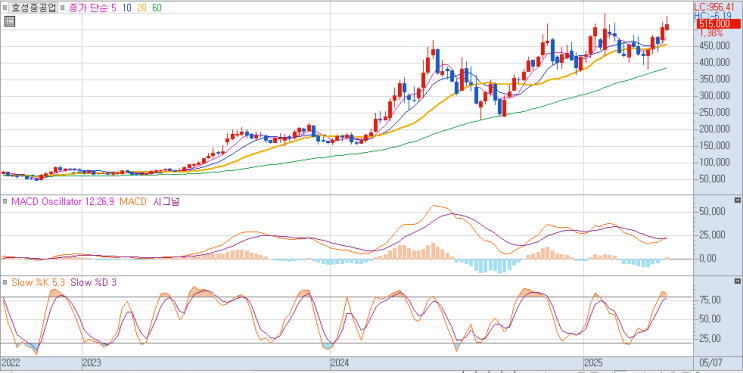Image resolution: width=743 pixels, height=373 pixels.
Task: Toggle the square before 종가 단순 moving averages
Action: [63, 8]
